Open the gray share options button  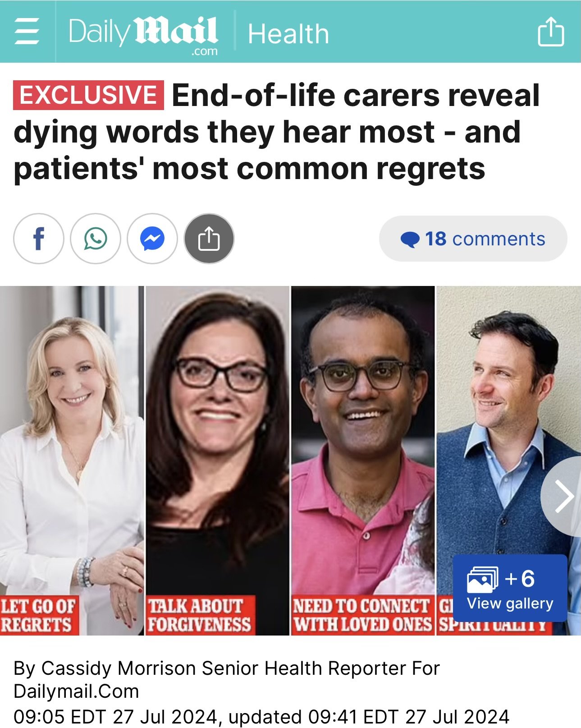click(209, 239)
